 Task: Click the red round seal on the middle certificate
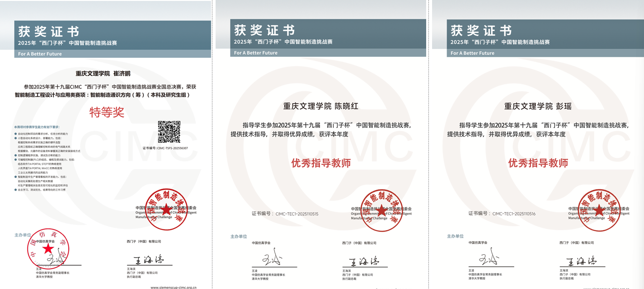(x=382, y=210)
